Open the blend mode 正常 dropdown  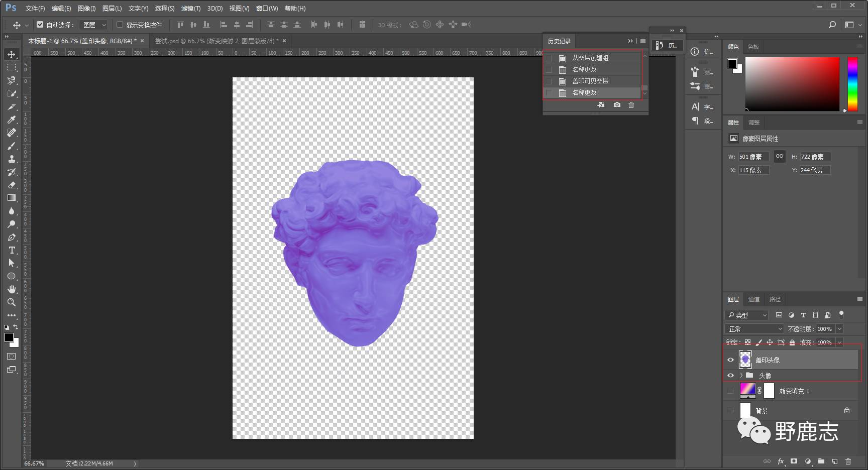(x=754, y=329)
